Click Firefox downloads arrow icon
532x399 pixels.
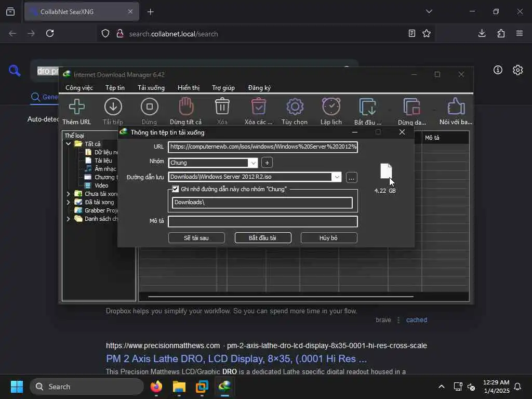click(x=482, y=33)
